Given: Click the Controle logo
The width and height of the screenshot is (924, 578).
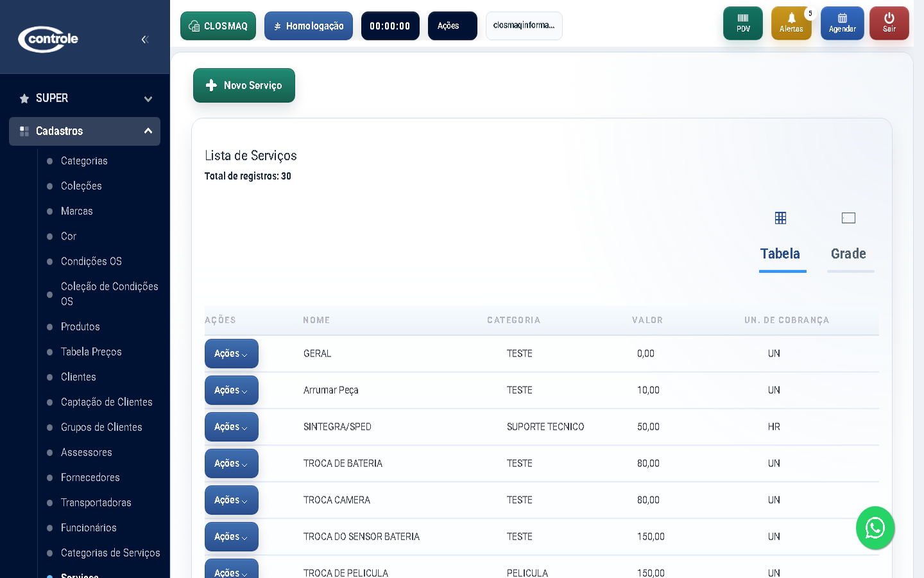Looking at the screenshot, I should pyautogui.click(x=48, y=39).
